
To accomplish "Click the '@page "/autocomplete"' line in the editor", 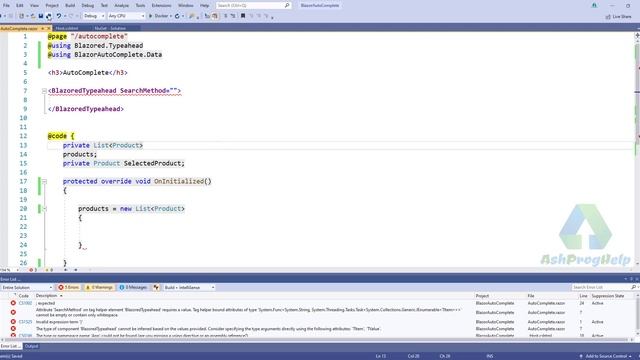I will [87, 37].
